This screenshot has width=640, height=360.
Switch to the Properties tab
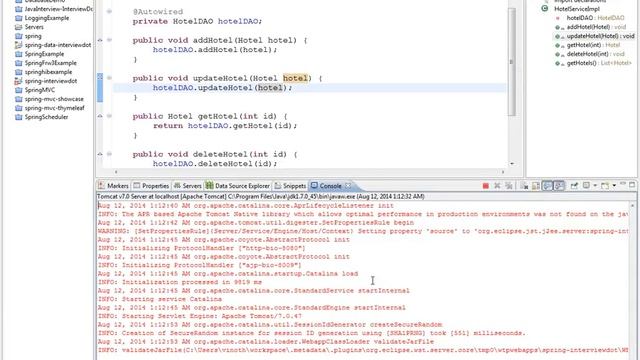coord(151,186)
